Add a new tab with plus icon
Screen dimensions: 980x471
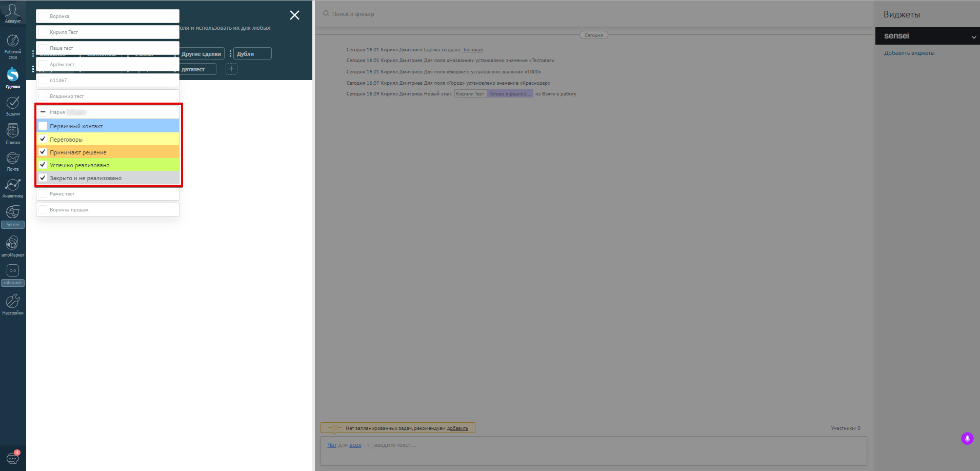click(x=231, y=69)
